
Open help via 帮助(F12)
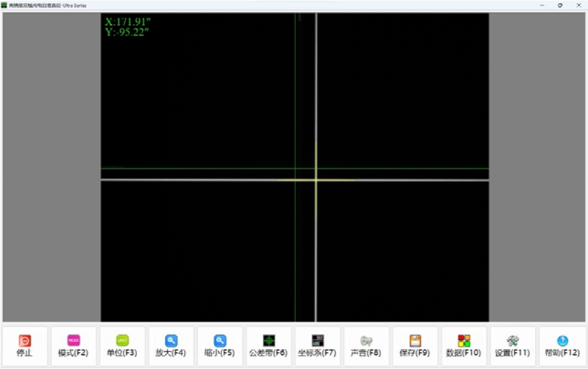tap(562, 346)
